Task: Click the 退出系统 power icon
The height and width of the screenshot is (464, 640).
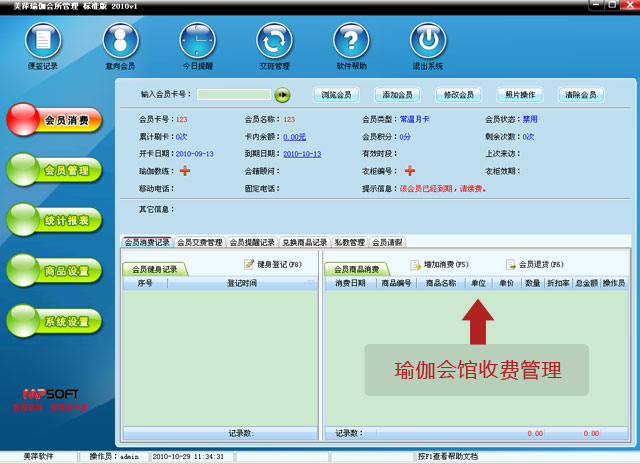Action: (x=427, y=43)
